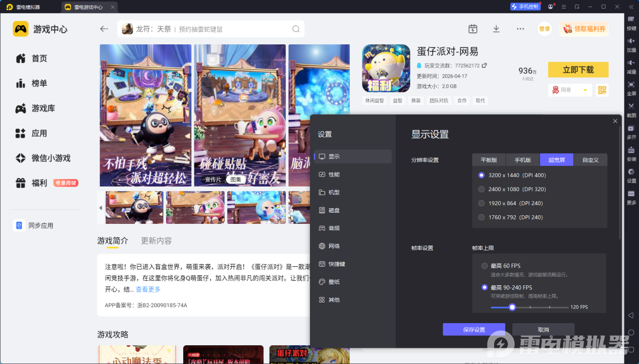Open 音频 settings category
The width and height of the screenshot is (639, 364).
(353, 228)
